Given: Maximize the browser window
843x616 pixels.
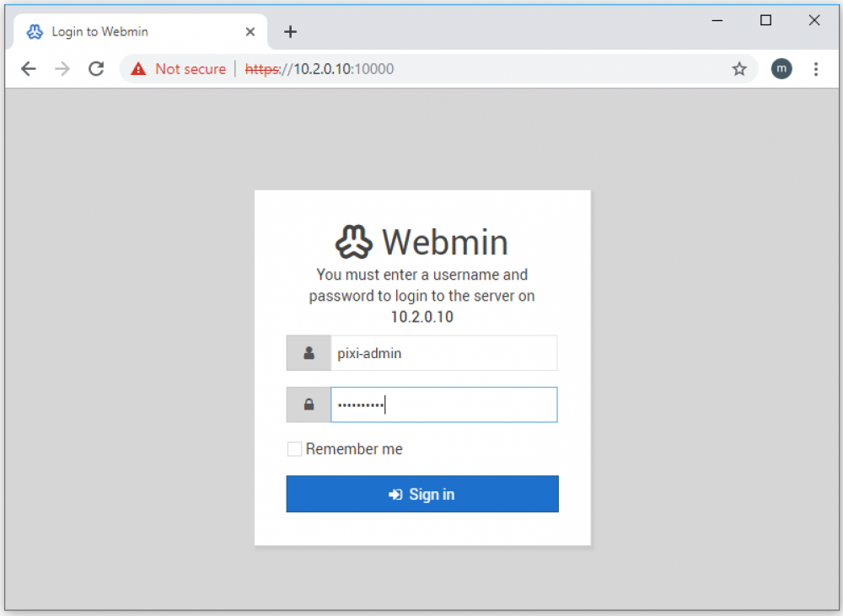Looking at the screenshot, I should pyautogui.click(x=765, y=20).
